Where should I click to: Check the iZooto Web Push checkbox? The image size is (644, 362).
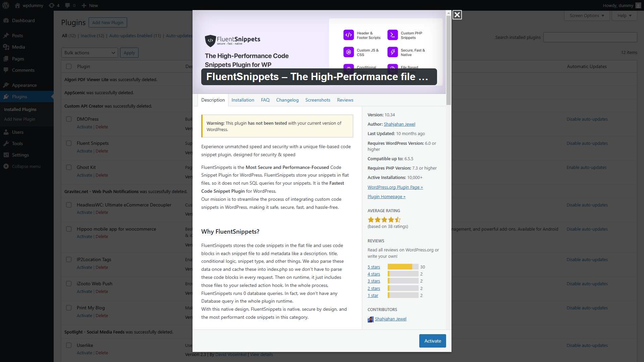click(69, 284)
